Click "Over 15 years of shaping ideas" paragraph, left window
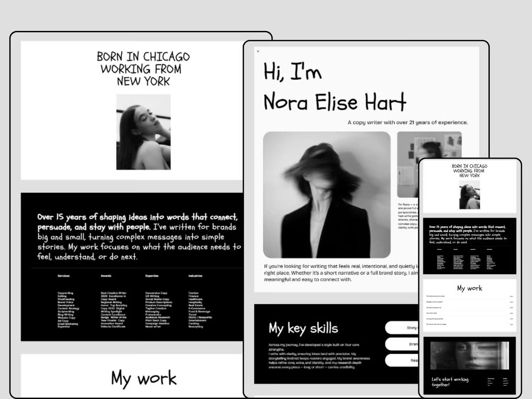This screenshot has width=532, height=399. pos(139,237)
